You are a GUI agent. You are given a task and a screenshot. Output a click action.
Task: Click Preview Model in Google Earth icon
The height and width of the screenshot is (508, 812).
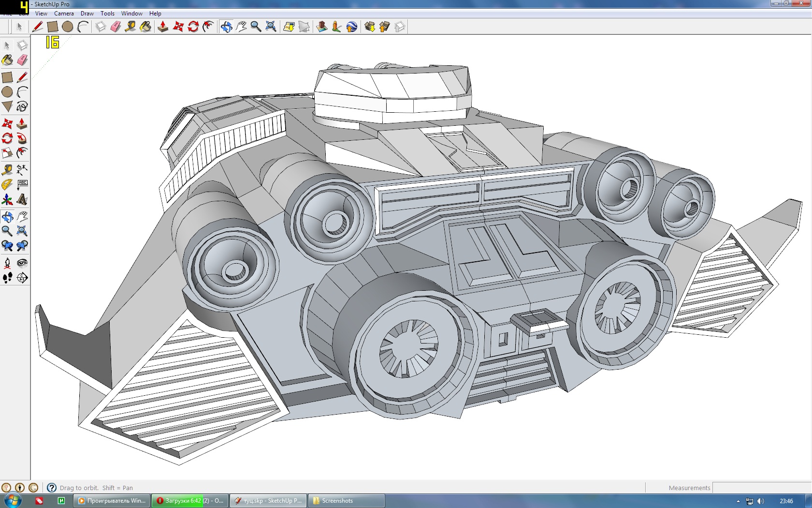click(x=352, y=27)
